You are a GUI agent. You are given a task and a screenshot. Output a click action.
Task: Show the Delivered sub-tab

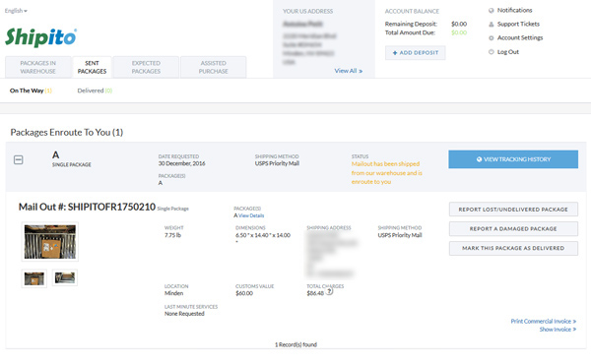(x=95, y=91)
